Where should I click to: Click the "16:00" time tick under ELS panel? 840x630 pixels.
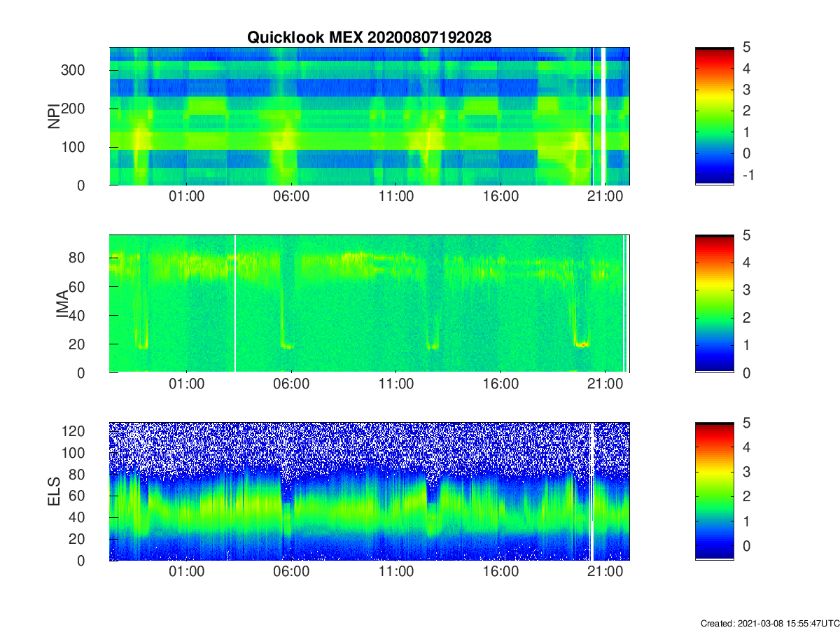[x=501, y=572]
